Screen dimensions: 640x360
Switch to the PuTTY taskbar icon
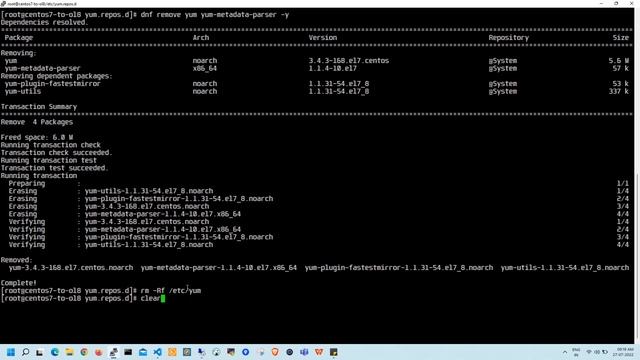(x=113, y=352)
